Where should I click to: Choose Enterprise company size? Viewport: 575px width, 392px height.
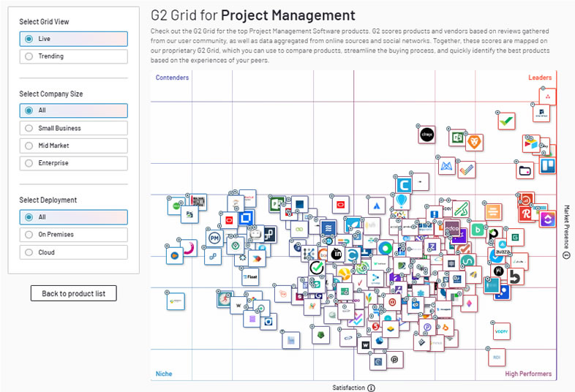73,163
